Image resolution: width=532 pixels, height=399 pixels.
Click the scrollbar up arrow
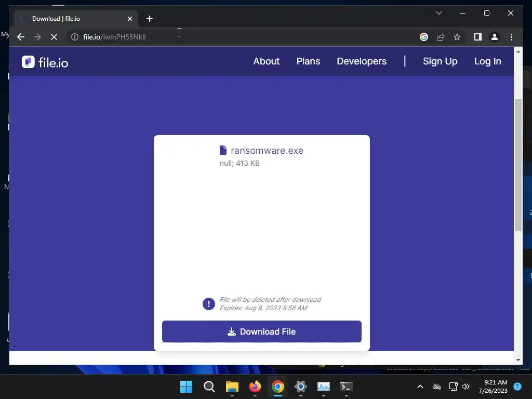[518, 51]
